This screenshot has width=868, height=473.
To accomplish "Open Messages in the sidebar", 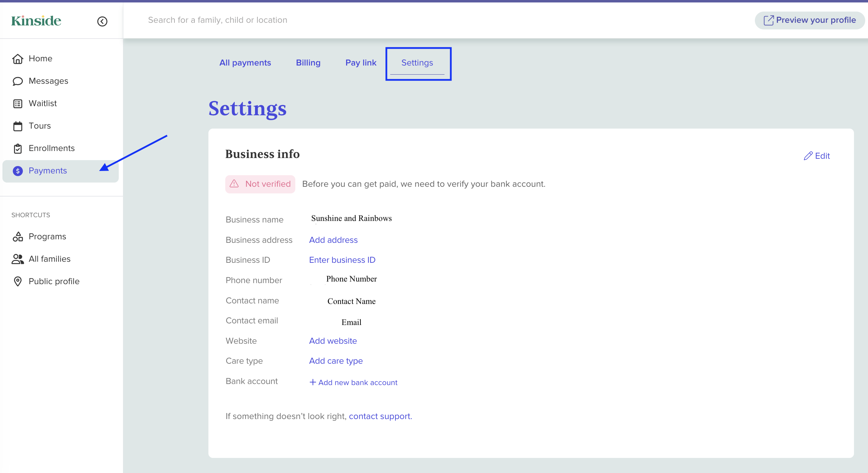I will click(x=61, y=81).
